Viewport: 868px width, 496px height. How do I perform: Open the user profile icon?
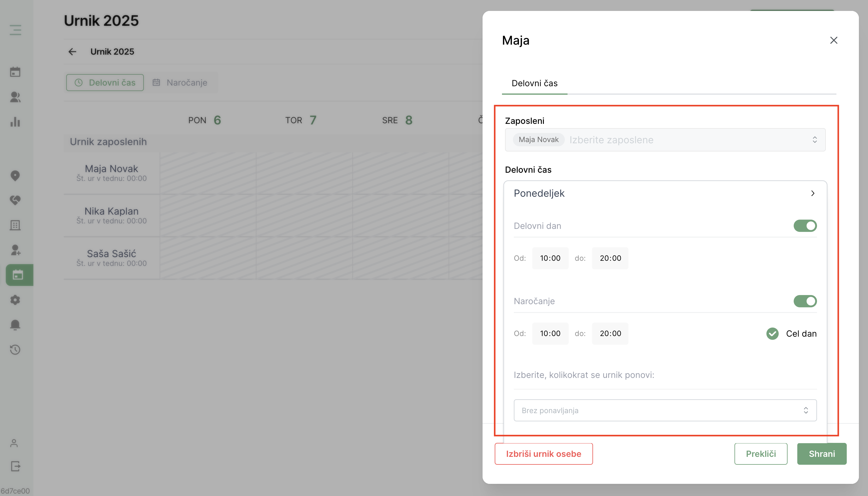14,443
